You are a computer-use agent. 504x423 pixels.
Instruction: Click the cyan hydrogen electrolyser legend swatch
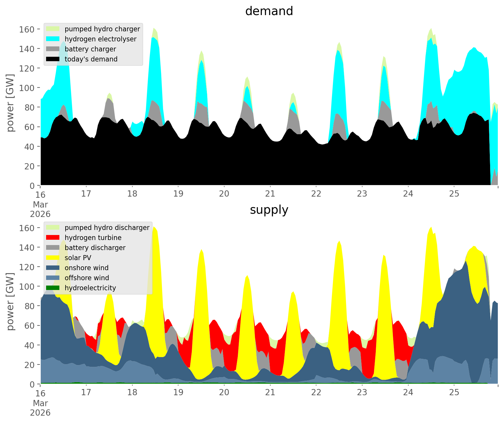53,39
